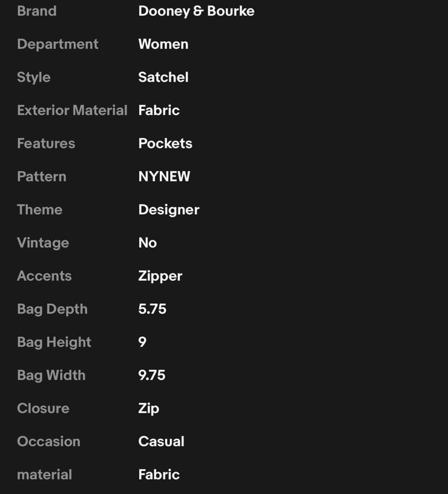The height and width of the screenshot is (494, 448).
Task: Click the Occasion label
Action: pyautogui.click(x=48, y=441)
